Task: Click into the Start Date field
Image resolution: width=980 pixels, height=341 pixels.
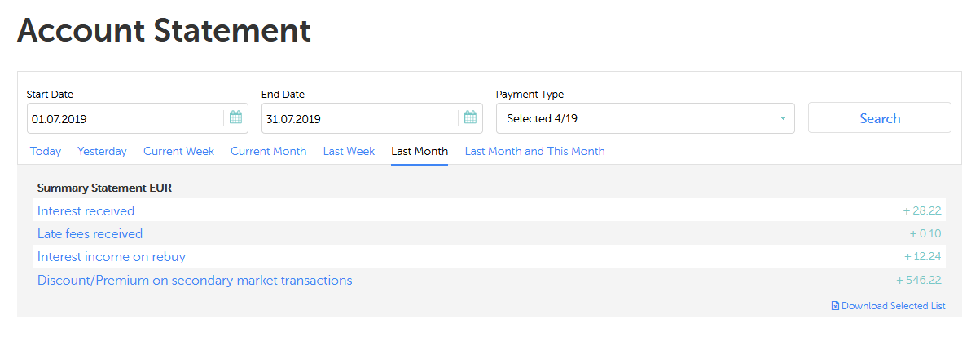Action: pos(124,118)
